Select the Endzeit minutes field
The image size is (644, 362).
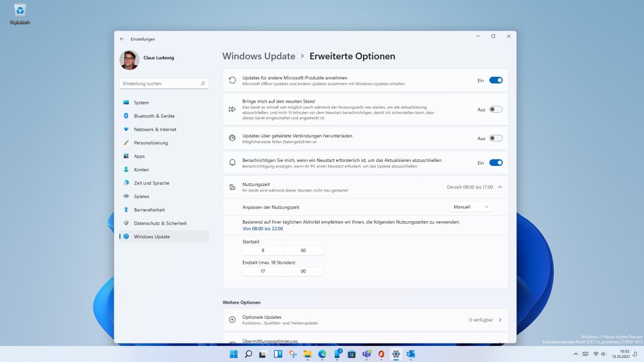click(x=303, y=271)
